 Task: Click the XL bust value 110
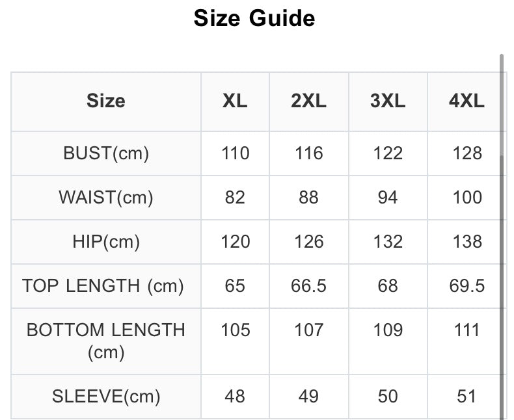coord(235,153)
